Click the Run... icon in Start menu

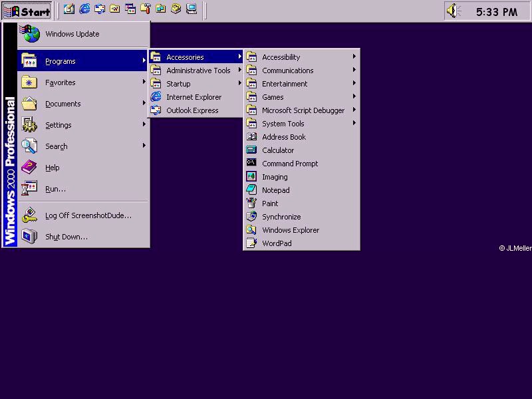[29, 189]
